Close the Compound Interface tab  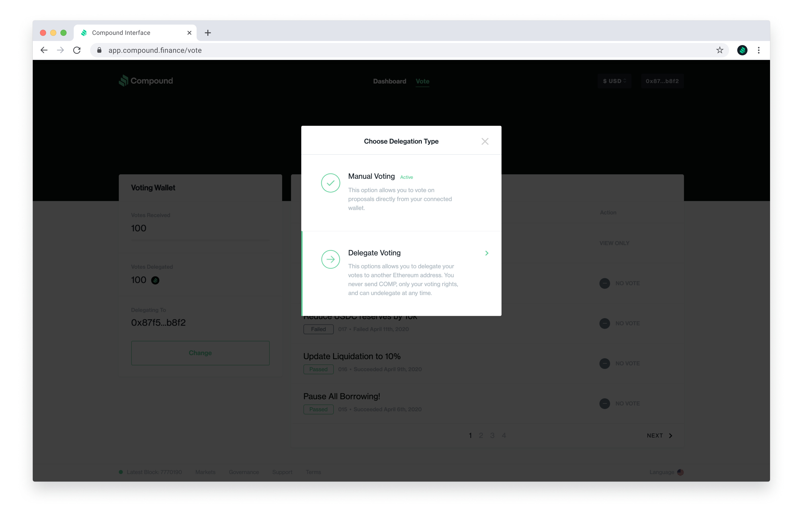(x=189, y=33)
